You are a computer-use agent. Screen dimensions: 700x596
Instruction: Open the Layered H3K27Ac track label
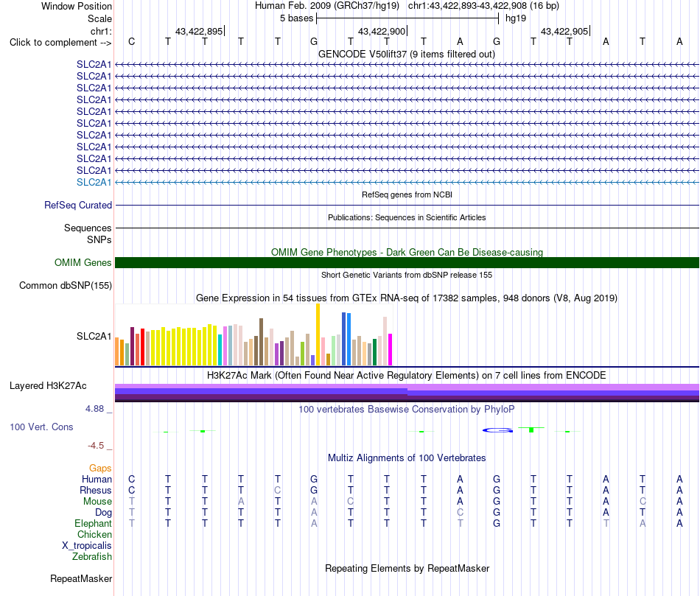48,386
